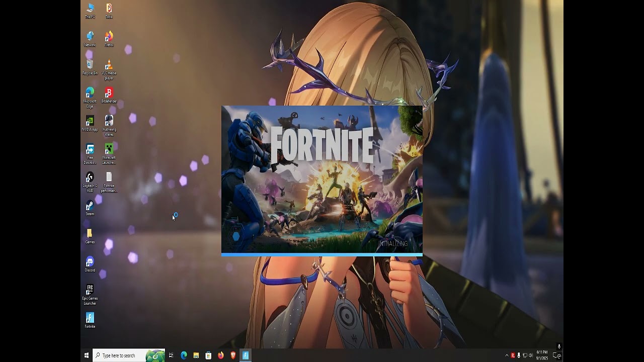644x362 pixels.
Task: Open network settings from the tray
Action: pos(525,355)
